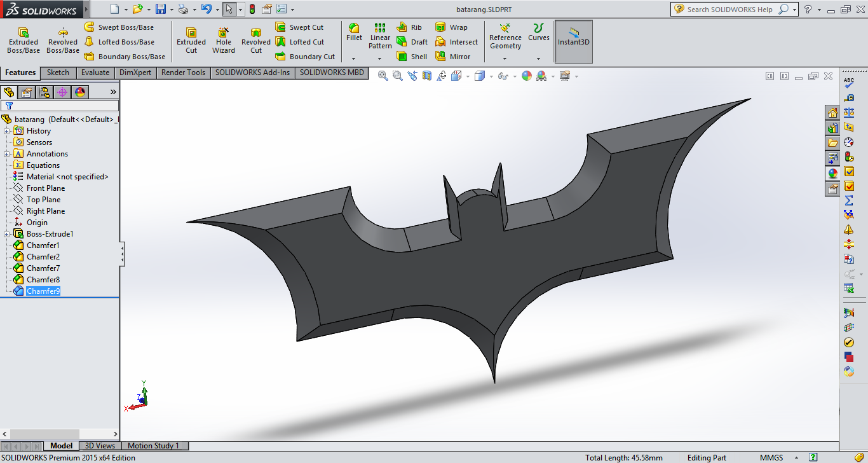
Task: Toggle the Instant3D button
Action: point(574,41)
